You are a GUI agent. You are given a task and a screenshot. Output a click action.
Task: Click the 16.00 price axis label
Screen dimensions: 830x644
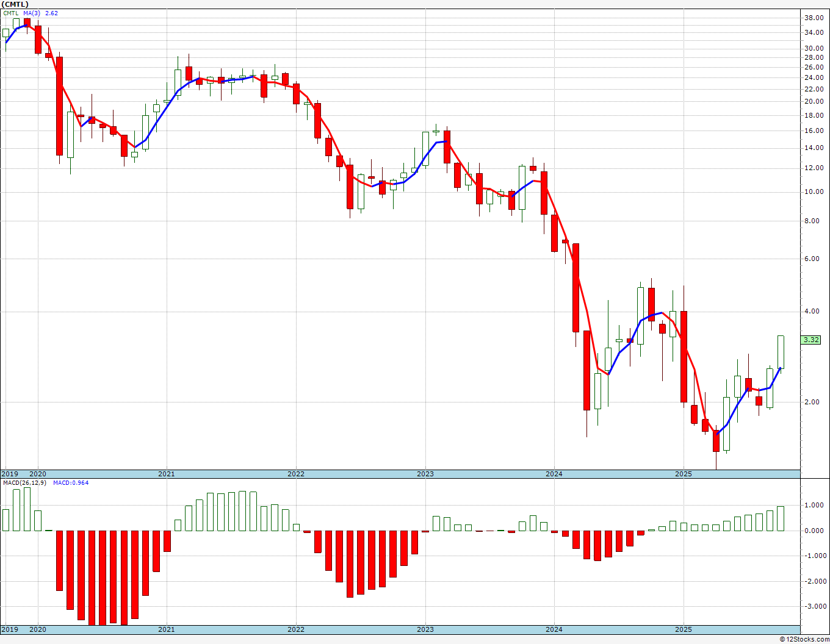pyautogui.click(x=814, y=131)
